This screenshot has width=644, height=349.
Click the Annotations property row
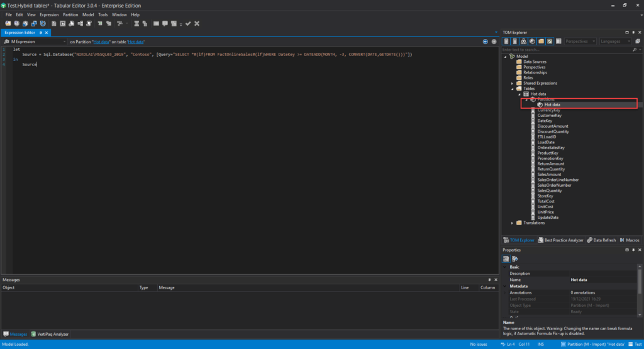[x=570, y=293]
